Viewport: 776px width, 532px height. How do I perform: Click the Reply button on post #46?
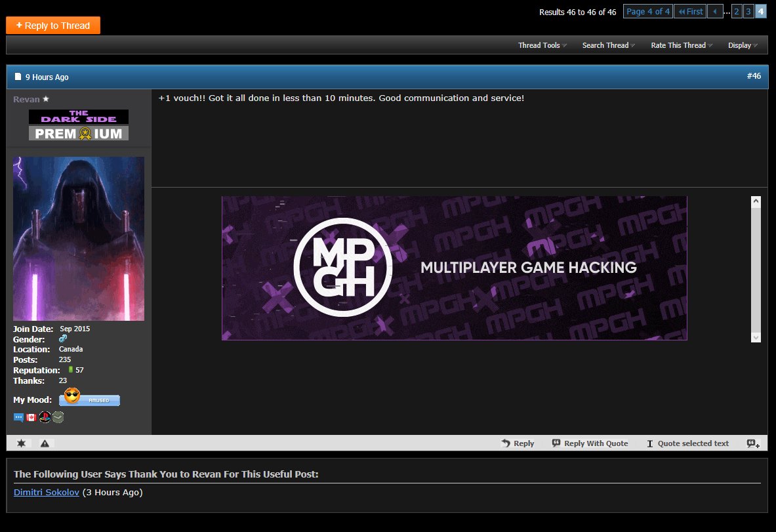click(x=518, y=443)
